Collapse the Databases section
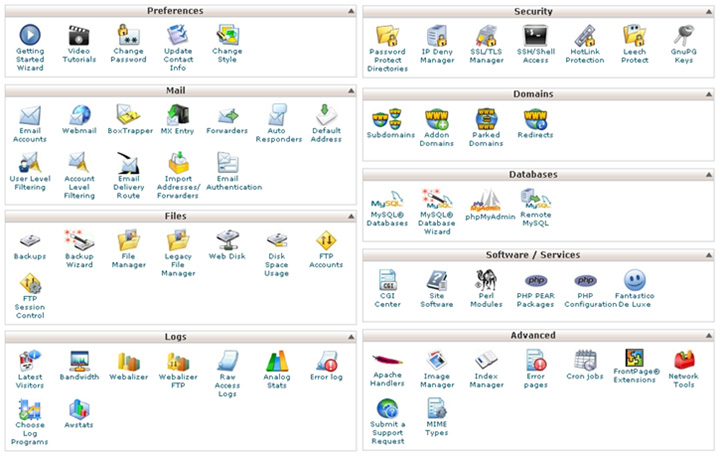This screenshot has height=456, width=724. [708, 175]
